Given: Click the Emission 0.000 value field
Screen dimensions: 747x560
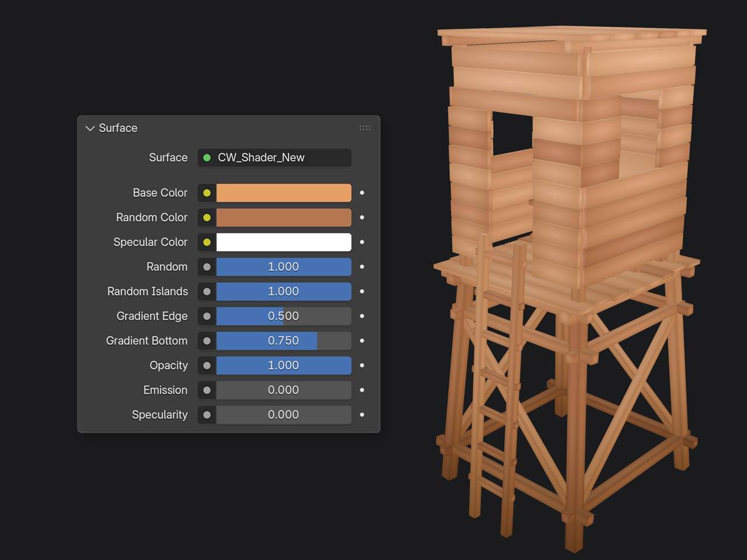Looking at the screenshot, I should click(x=284, y=390).
